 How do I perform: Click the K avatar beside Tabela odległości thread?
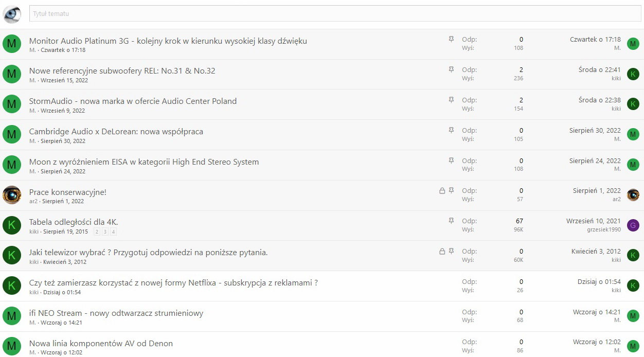(x=12, y=225)
